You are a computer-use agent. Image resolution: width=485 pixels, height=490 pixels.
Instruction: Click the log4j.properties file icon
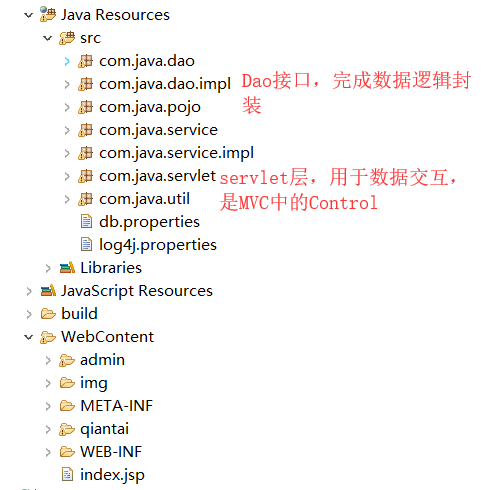click(x=86, y=245)
